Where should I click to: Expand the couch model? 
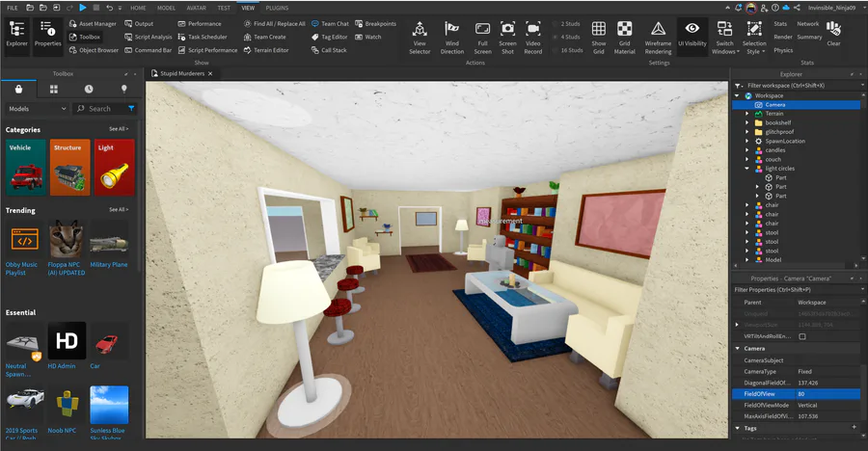coord(747,159)
